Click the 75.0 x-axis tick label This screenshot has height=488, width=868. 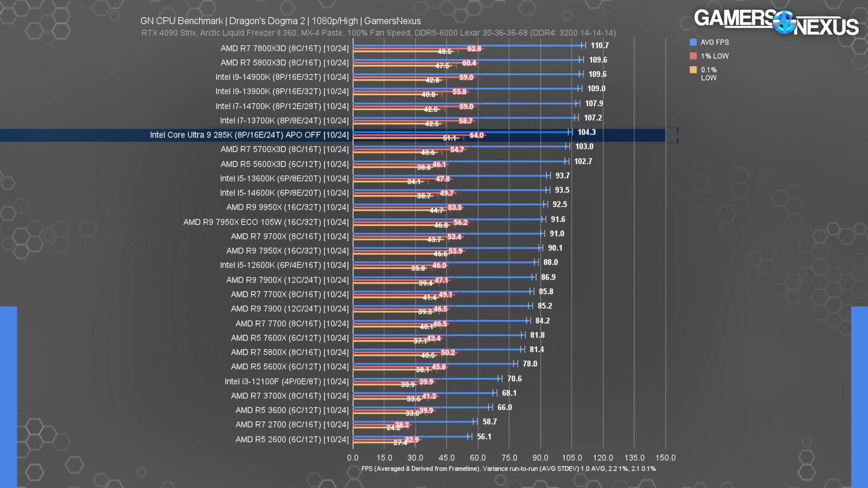pos(509,458)
